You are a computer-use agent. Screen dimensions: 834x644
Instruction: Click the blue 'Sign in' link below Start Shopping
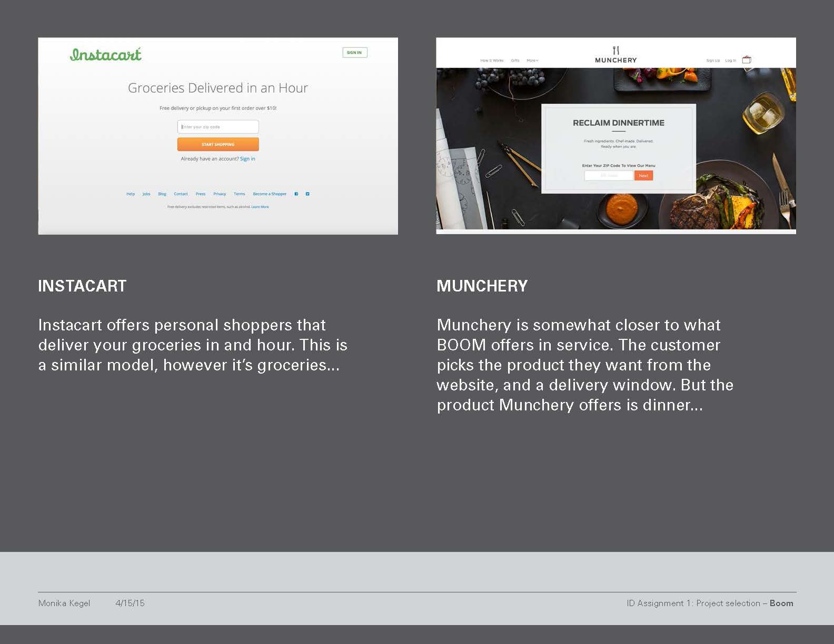(x=247, y=159)
